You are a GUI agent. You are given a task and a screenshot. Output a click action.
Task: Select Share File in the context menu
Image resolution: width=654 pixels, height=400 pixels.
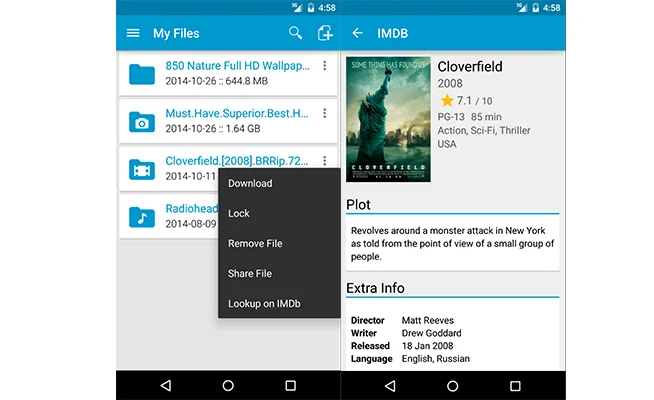point(279,273)
